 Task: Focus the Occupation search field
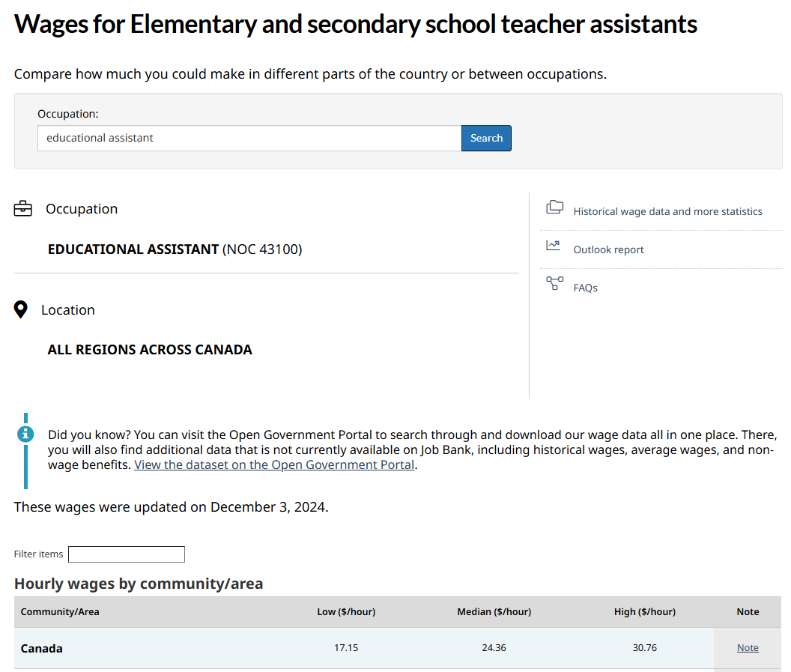pyautogui.click(x=249, y=138)
